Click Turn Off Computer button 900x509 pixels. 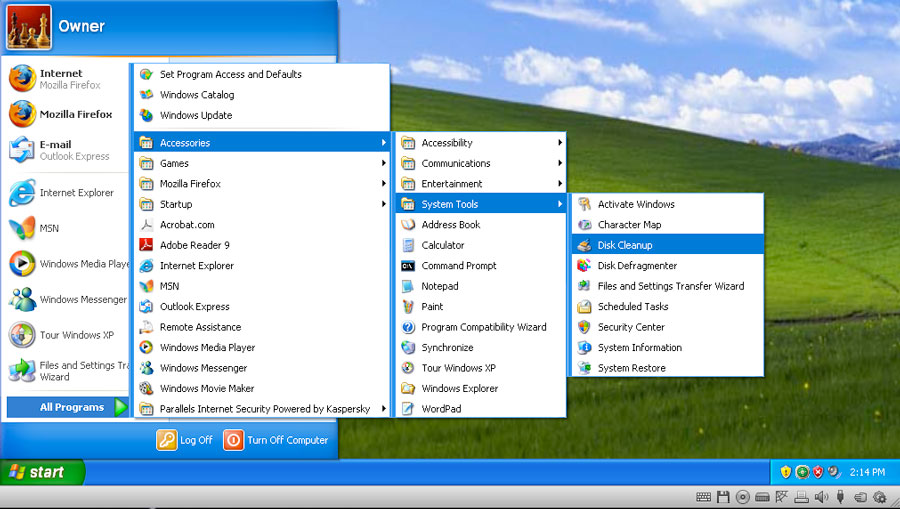276,440
